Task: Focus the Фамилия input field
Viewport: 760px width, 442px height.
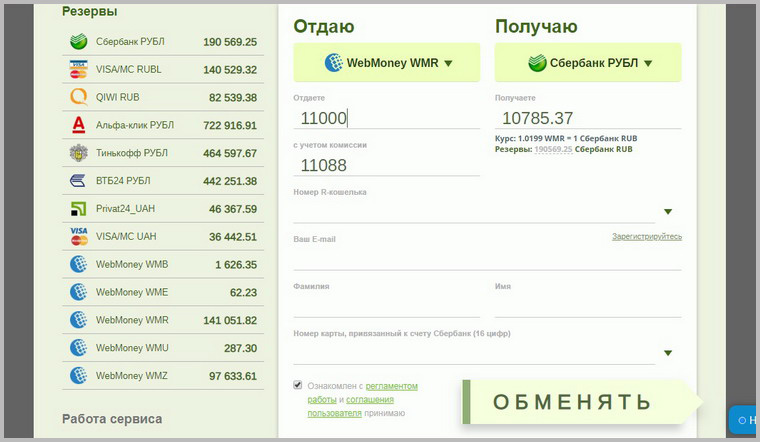Action: pos(387,306)
